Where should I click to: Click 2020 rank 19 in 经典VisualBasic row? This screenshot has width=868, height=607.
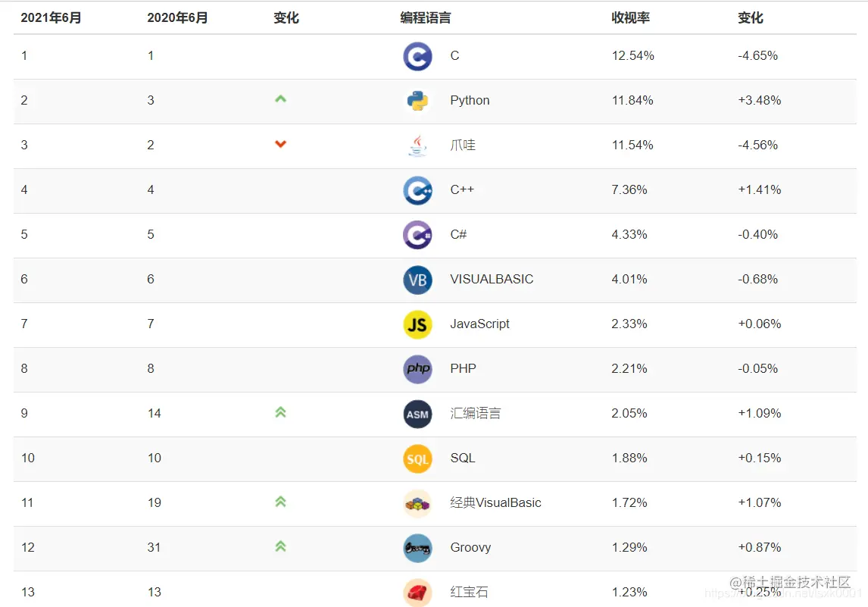154,503
